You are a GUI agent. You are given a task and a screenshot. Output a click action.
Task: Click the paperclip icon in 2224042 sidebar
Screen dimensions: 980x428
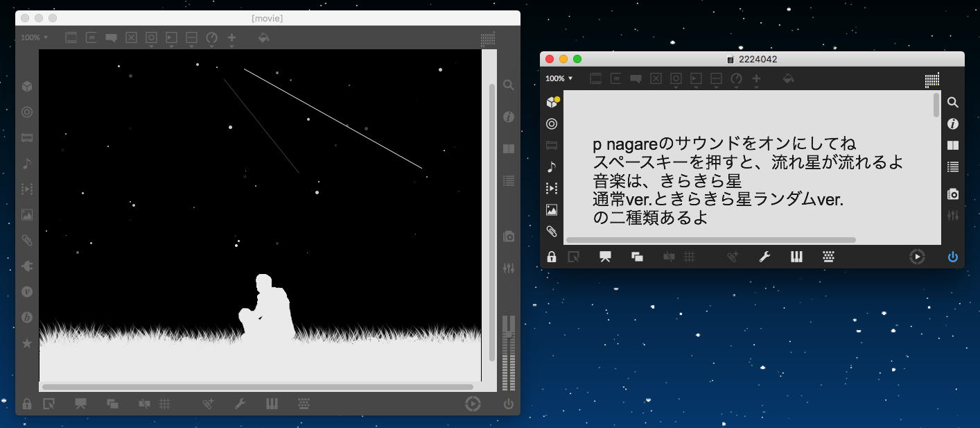click(x=552, y=231)
